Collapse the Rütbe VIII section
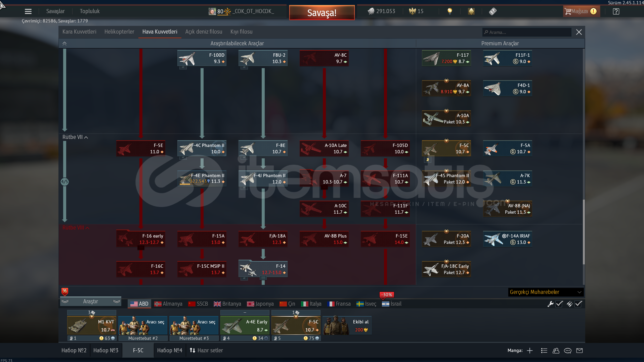The width and height of the screenshot is (644, 362). tap(76, 228)
